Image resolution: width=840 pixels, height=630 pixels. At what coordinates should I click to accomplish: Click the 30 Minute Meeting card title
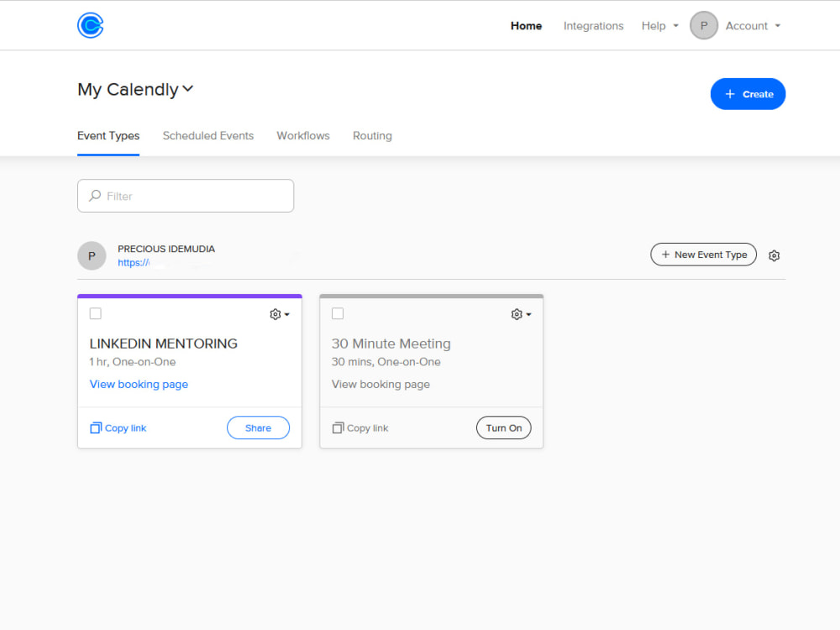pyautogui.click(x=391, y=344)
